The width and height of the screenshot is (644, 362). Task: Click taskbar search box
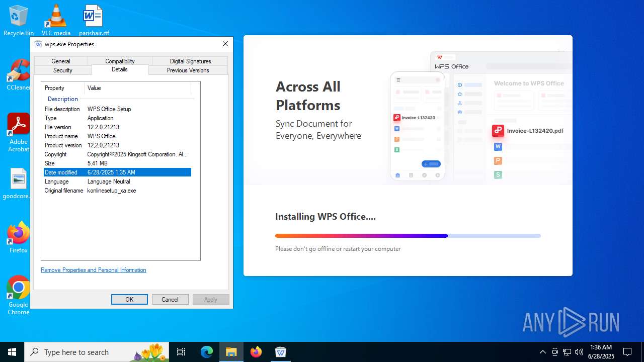point(96,352)
